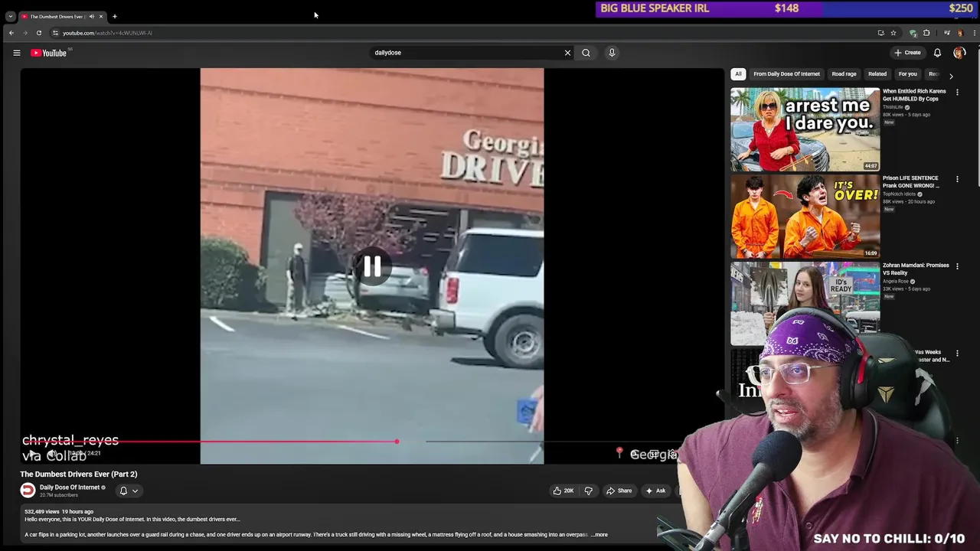Open the Daily Dose Of Internet channel avatar
Viewport: 980px width, 551px height.
[28, 491]
